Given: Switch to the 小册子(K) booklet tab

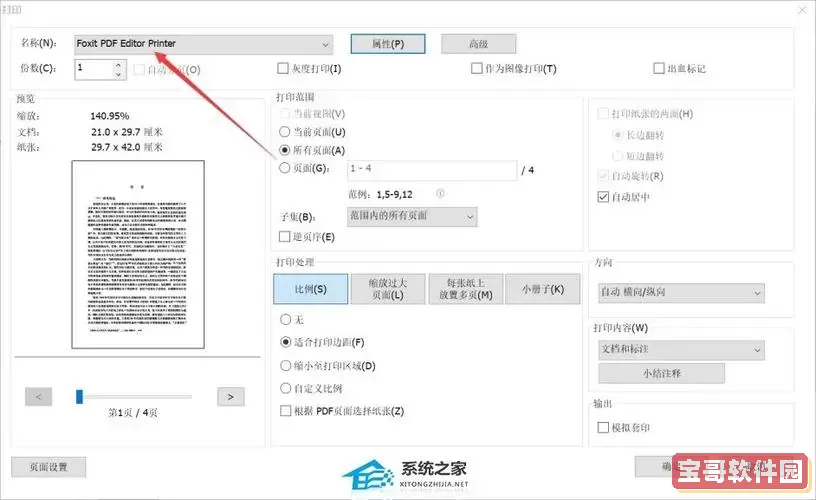Looking at the screenshot, I should (x=543, y=289).
